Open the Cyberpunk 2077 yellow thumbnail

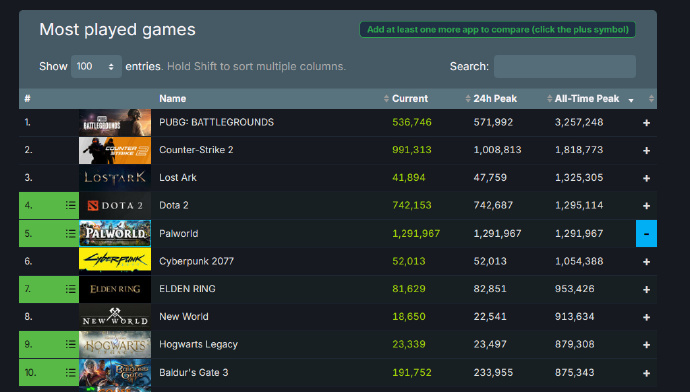pyautogui.click(x=115, y=261)
